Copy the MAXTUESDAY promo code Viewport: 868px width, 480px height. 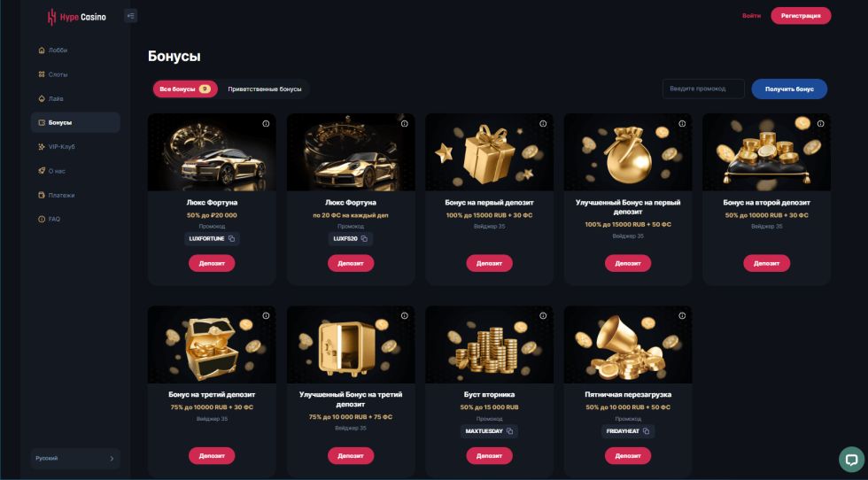(x=509, y=431)
